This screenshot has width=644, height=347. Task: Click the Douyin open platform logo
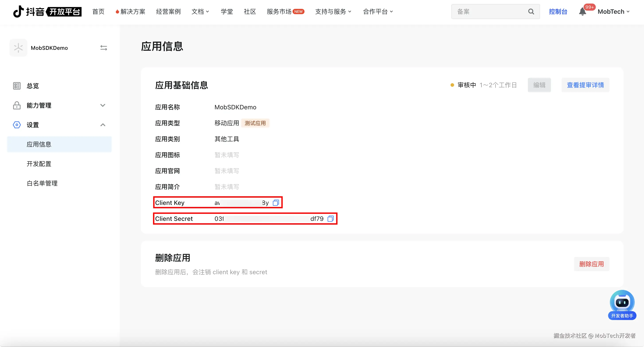tap(47, 12)
